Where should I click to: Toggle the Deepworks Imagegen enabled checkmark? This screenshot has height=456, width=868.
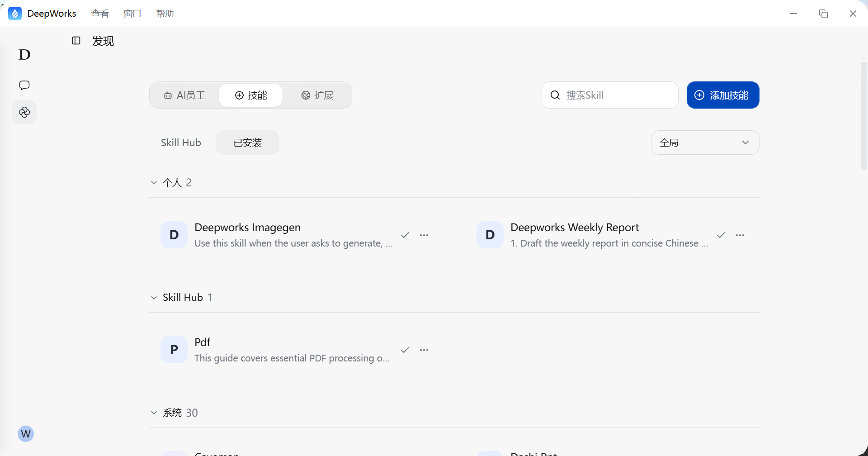pos(405,235)
